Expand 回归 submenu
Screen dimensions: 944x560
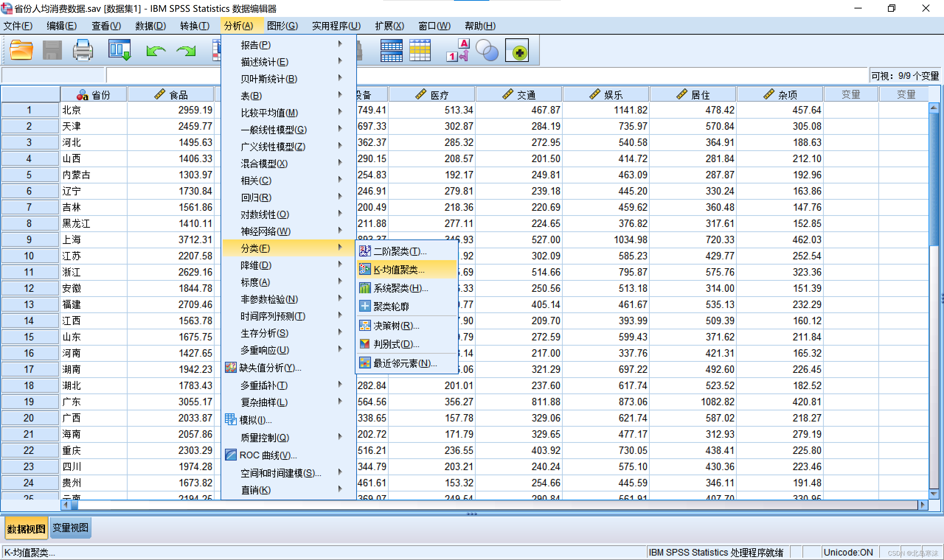(x=288, y=197)
